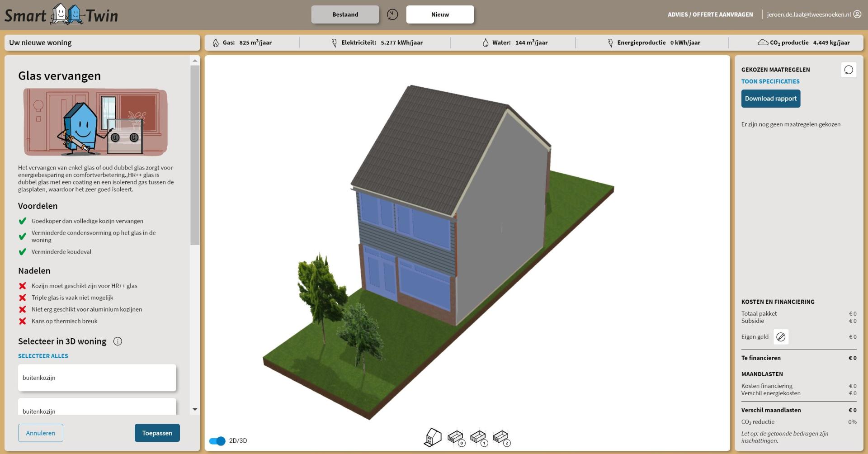Switch to the Nieuw tab
Viewport: 868px width, 454px height.
pos(440,14)
